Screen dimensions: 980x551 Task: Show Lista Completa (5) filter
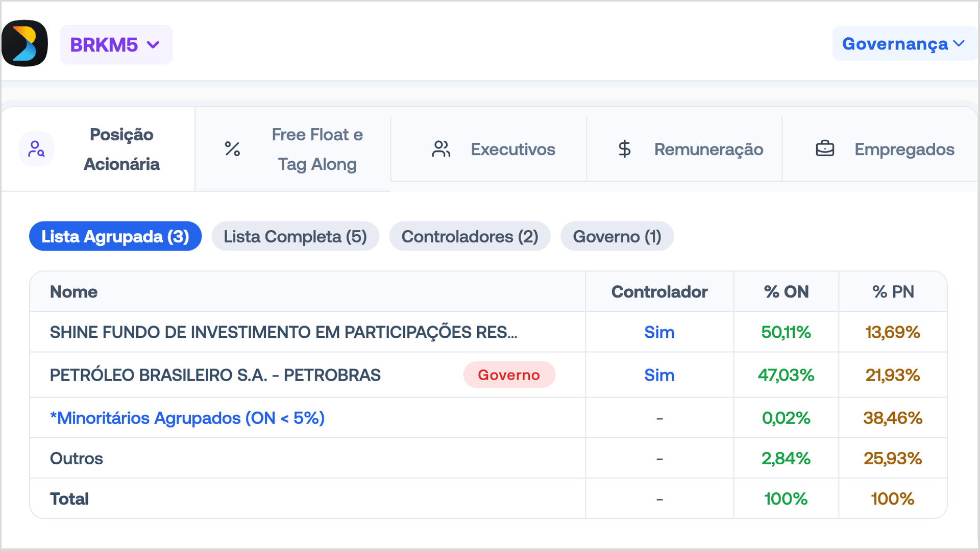[x=296, y=236]
